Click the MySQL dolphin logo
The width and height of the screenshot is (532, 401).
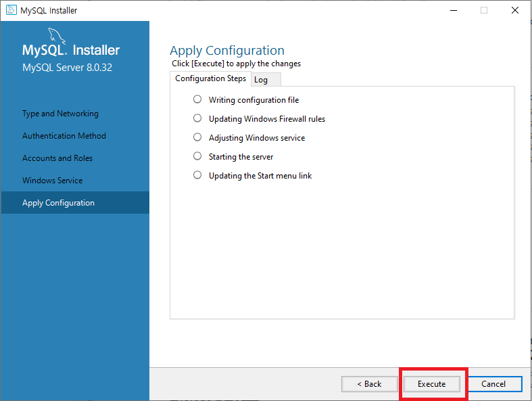tap(56, 36)
